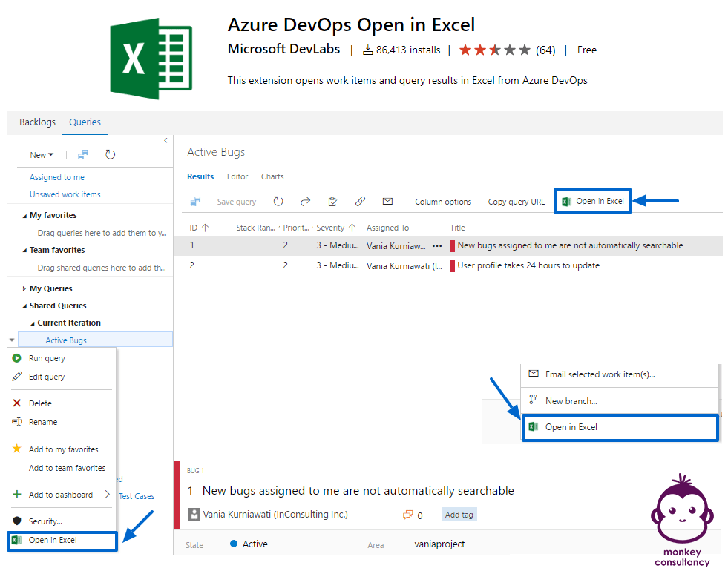This screenshot has height=571, width=728.
Task: Click the clipboard check icon in the toolbar
Action: (332, 201)
